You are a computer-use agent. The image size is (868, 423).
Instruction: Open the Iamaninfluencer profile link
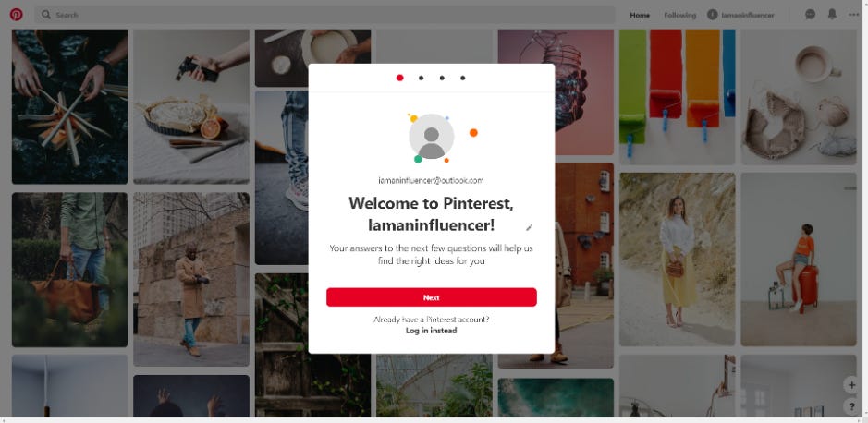point(740,15)
